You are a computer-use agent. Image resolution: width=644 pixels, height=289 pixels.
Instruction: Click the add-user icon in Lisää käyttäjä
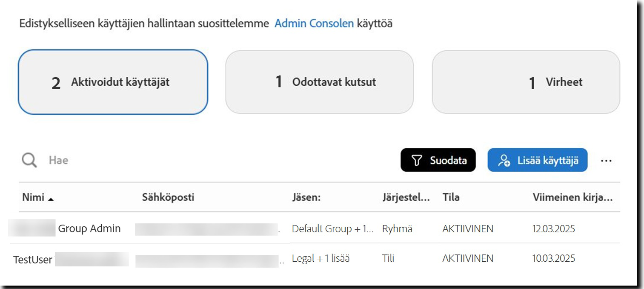coord(504,160)
